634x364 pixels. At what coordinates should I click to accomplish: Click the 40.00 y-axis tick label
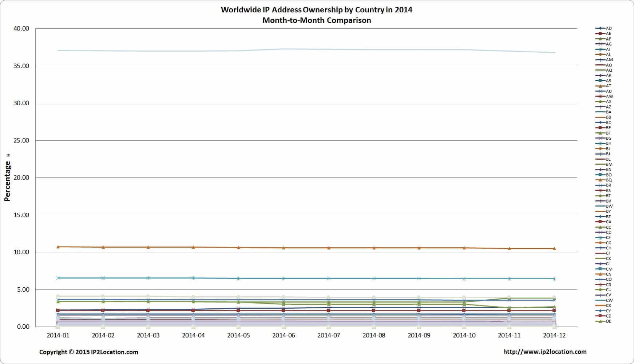pyautogui.click(x=21, y=29)
